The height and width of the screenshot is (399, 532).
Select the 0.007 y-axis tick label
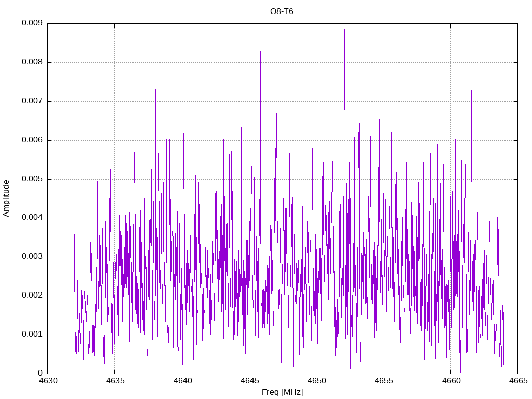coord(32,101)
